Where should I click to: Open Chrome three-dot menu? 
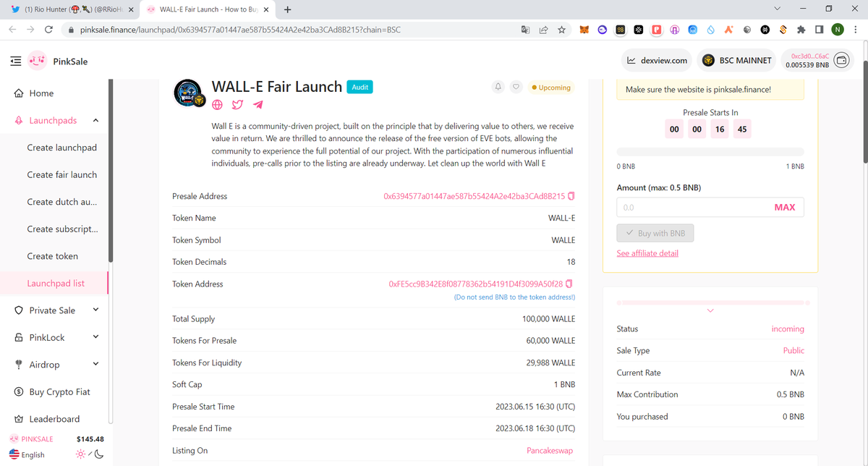855,30
